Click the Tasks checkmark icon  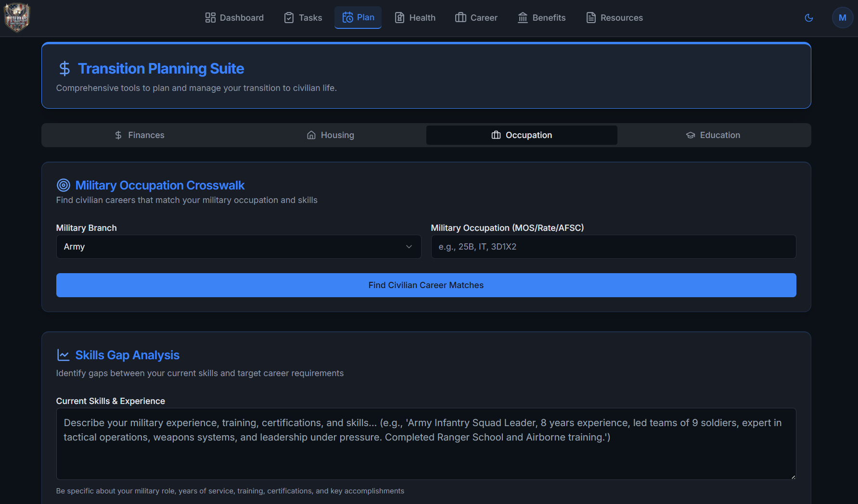point(289,17)
